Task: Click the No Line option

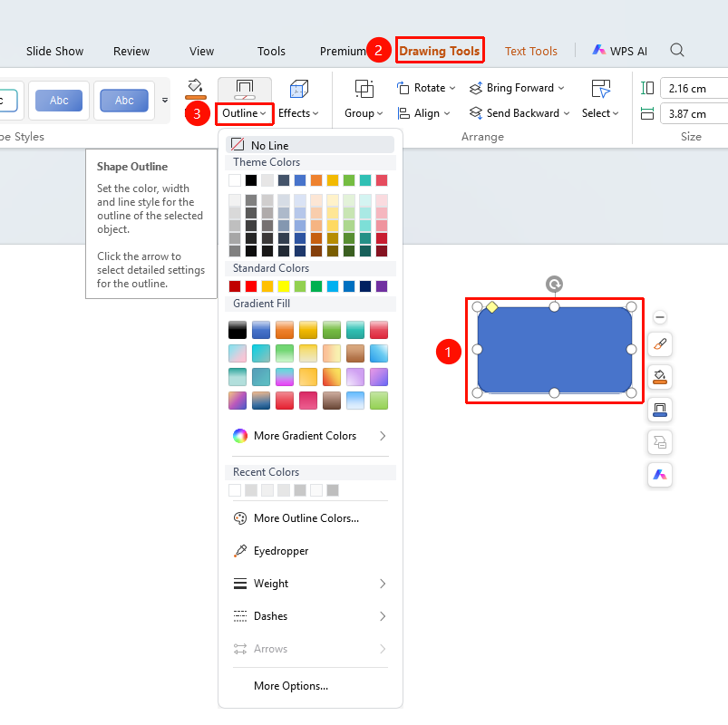Action: click(x=310, y=145)
